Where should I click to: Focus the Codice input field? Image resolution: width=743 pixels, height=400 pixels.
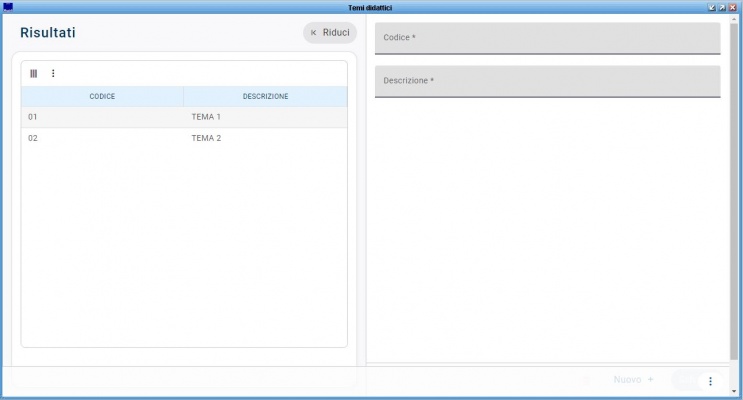point(547,38)
